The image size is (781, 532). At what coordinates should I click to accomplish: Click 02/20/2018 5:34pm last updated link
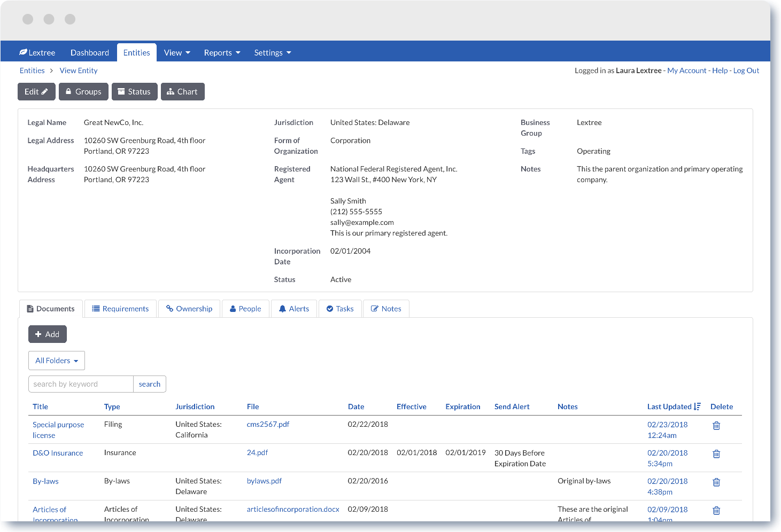click(668, 458)
